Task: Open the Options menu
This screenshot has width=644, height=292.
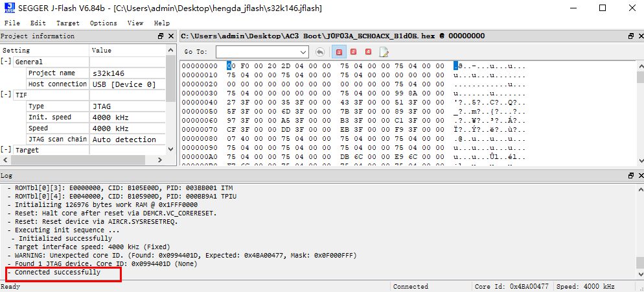Action: point(104,23)
